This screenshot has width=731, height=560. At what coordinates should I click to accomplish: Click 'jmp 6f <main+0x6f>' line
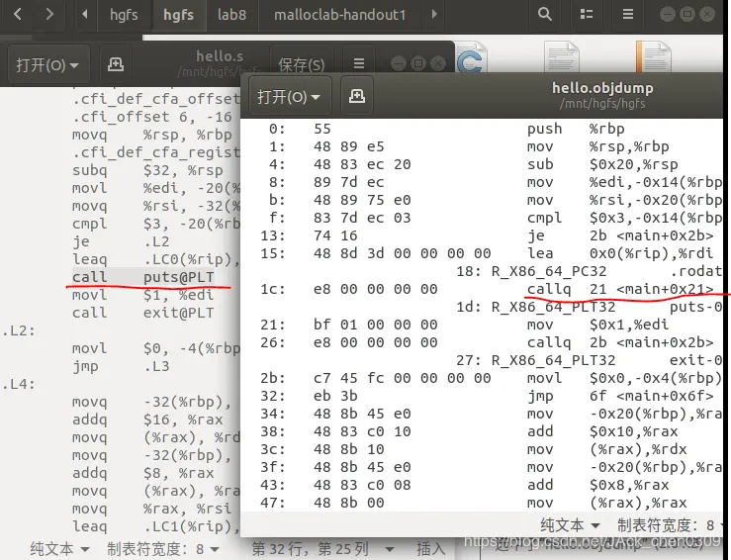pyautogui.click(x=620, y=396)
